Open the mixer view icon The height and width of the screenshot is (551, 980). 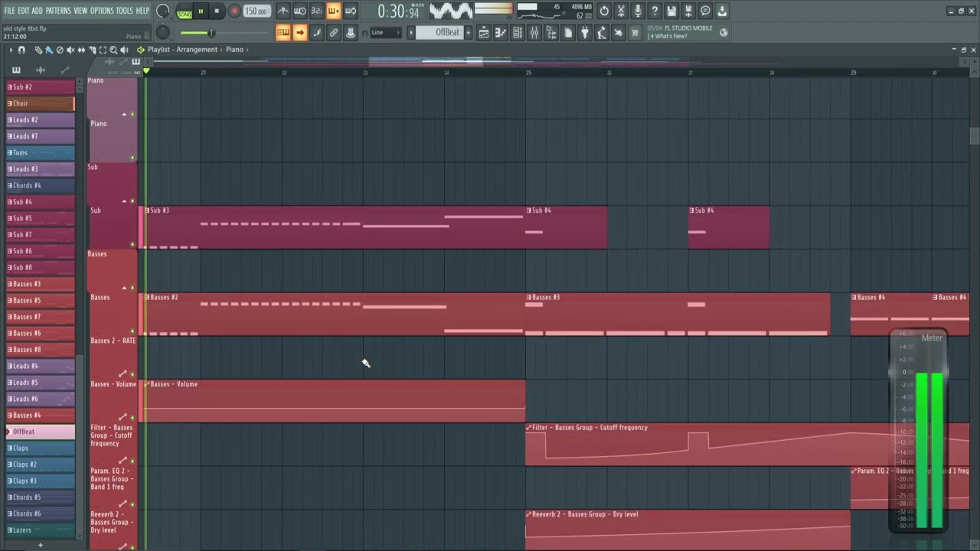(534, 32)
